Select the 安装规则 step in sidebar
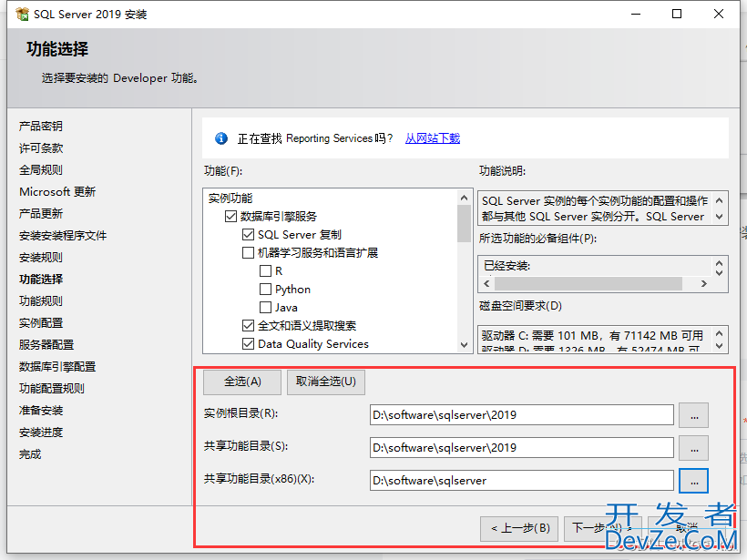 pyautogui.click(x=41, y=258)
